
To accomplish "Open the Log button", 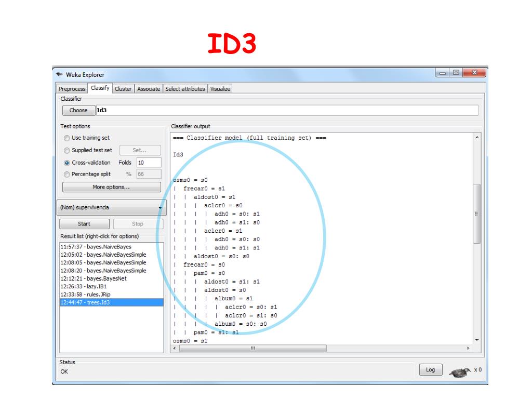I will (x=431, y=370).
